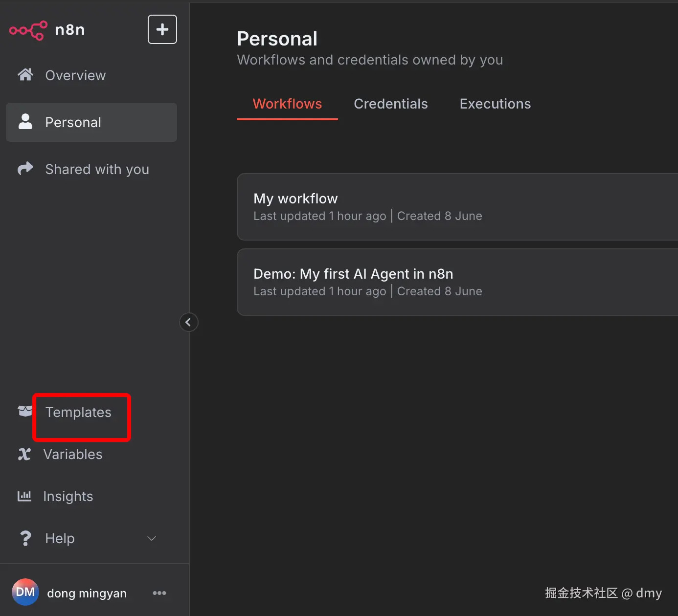Click the dong mingyan username

(x=87, y=593)
